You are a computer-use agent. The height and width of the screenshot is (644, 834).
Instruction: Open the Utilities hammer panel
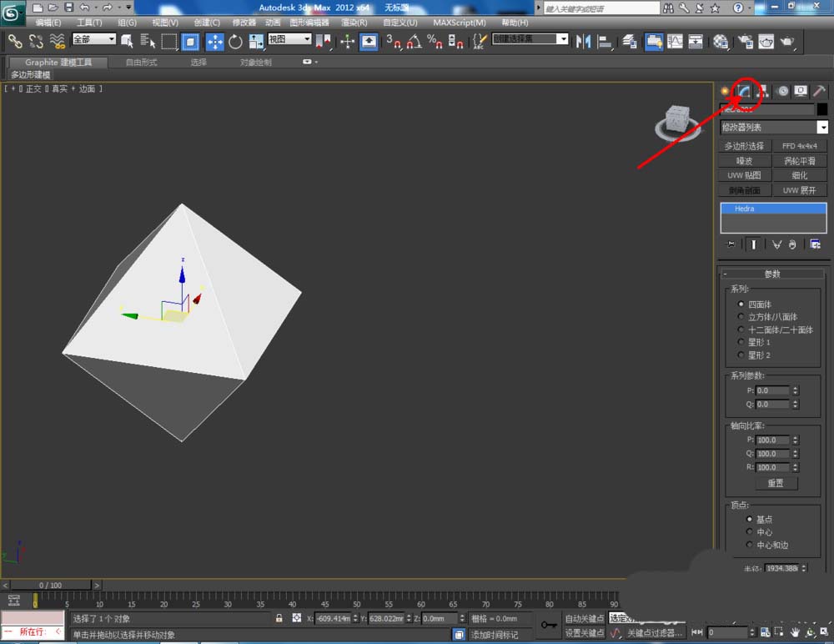819,91
